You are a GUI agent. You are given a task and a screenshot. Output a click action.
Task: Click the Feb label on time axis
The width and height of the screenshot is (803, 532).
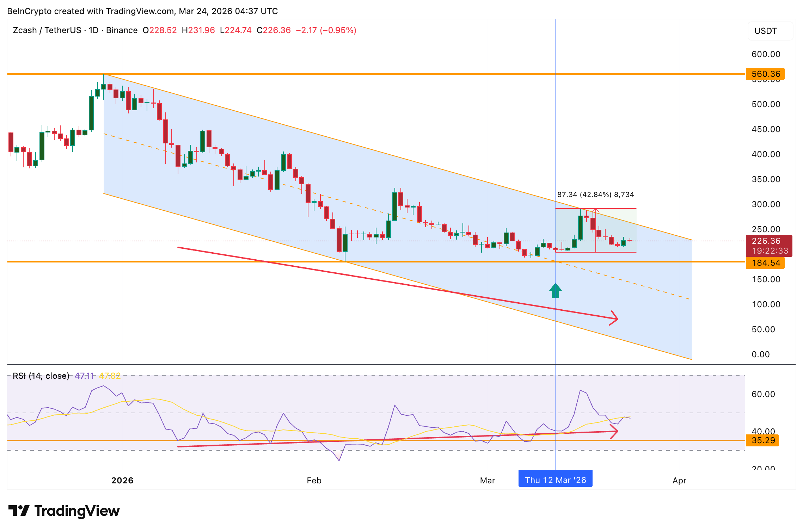[x=314, y=481]
